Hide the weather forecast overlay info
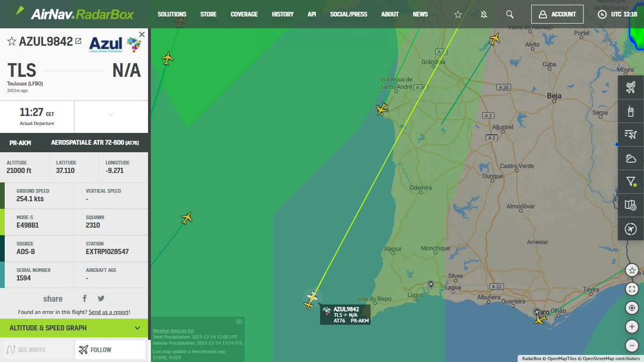Viewport: 644px width, 362px height. tap(239, 321)
